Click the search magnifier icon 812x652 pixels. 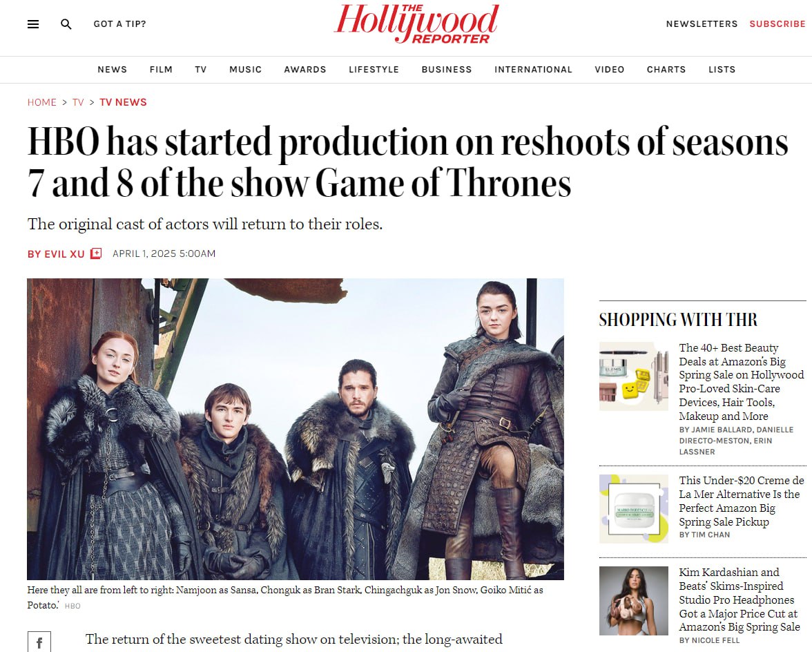[x=66, y=23]
